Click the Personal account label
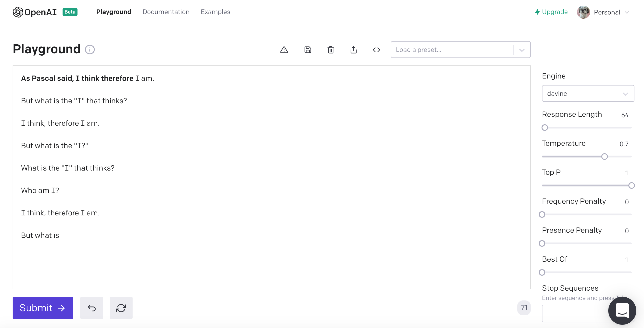The height and width of the screenshot is (328, 644). click(607, 12)
